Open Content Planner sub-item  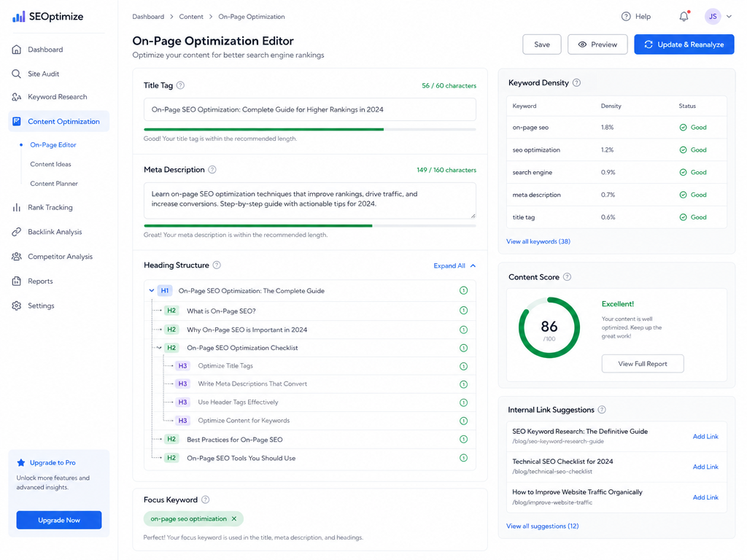click(54, 184)
